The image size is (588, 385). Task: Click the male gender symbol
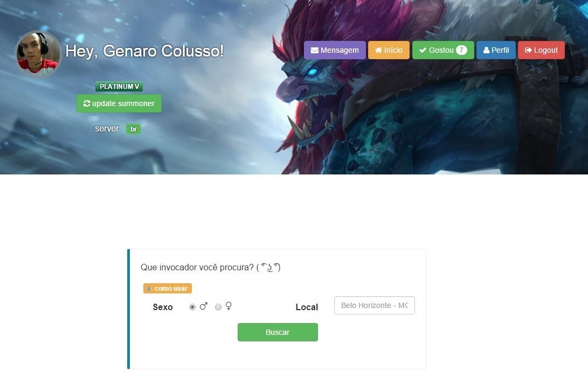pos(203,306)
